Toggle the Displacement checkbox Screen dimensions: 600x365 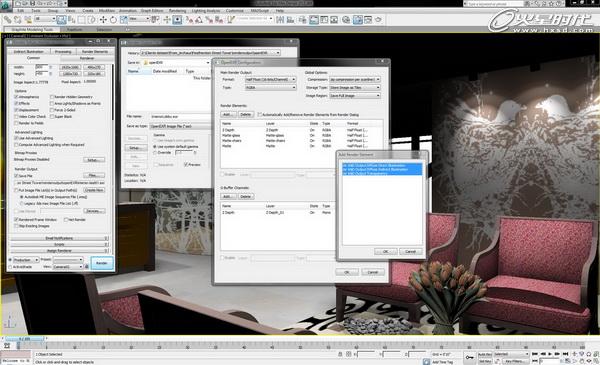coord(16,110)
